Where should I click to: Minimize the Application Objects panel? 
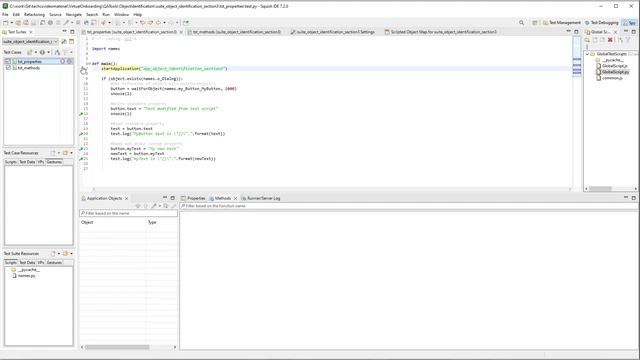tap(165, 198)
